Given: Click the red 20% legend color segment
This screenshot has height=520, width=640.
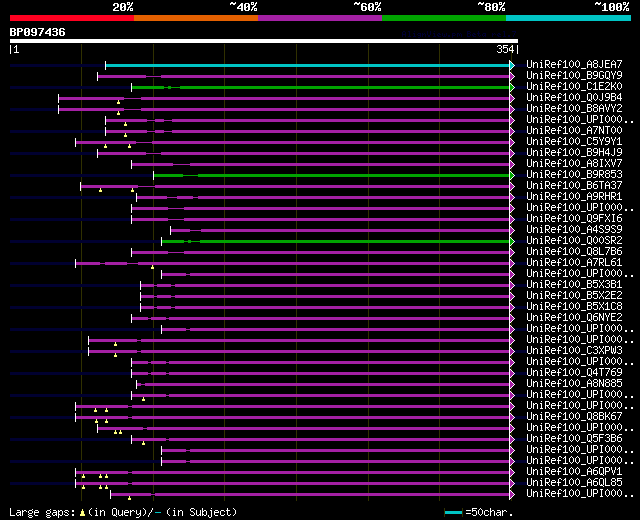Looking at the screenshot, I should (72, 18).
